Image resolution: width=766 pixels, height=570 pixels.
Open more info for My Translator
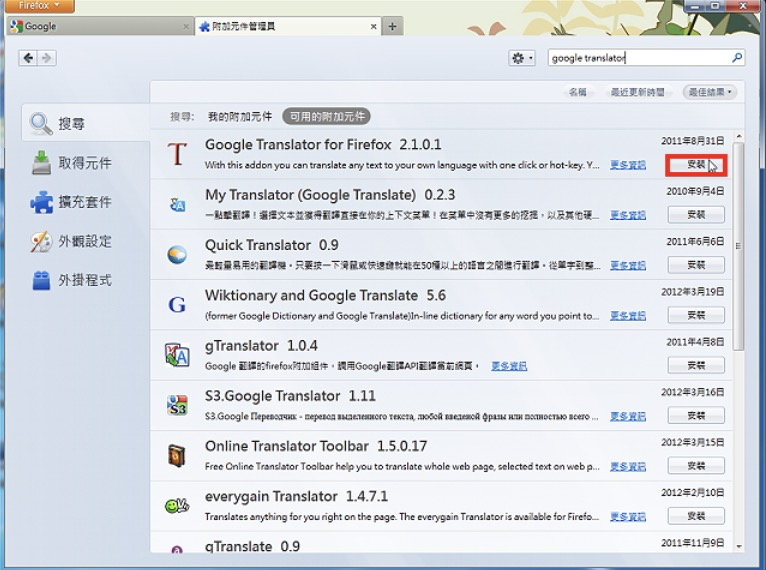(628, 215)
